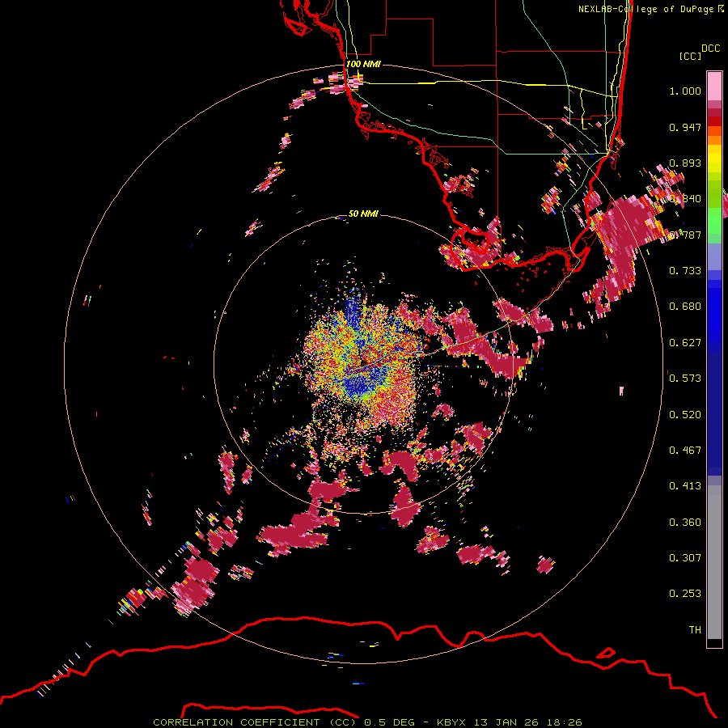
Task: Select the 0.947 legend value
Action: 685,127
